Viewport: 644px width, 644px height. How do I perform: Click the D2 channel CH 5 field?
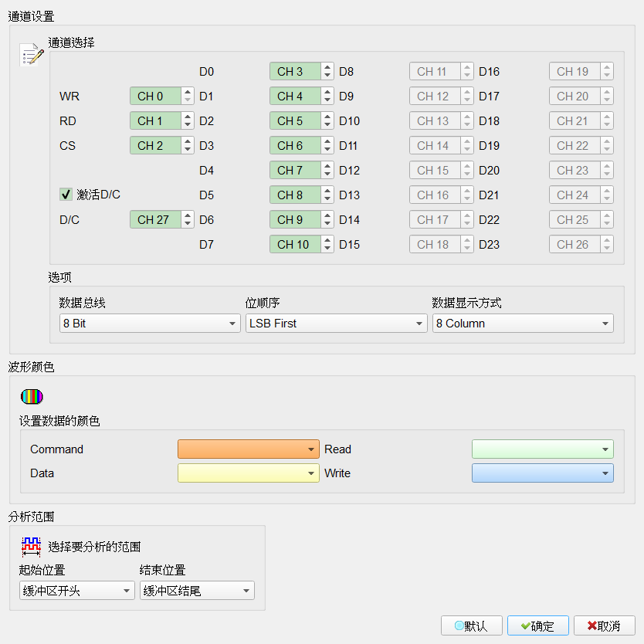[x=295, y=120]
